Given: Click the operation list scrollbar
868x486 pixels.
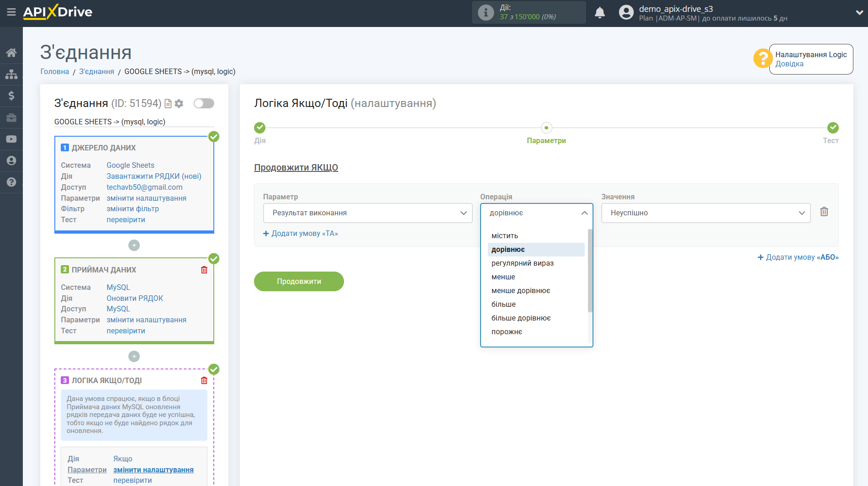Looking at the screenshot, I should (590, 271).
